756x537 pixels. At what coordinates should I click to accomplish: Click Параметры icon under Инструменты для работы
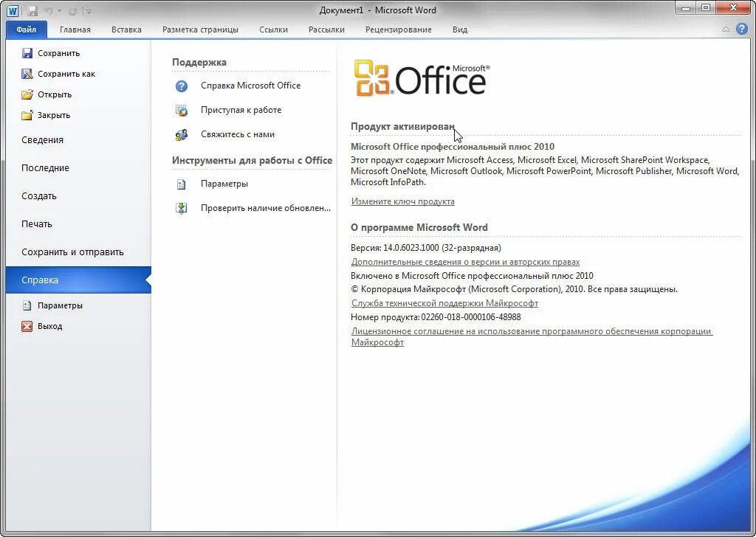coord(182,184)
